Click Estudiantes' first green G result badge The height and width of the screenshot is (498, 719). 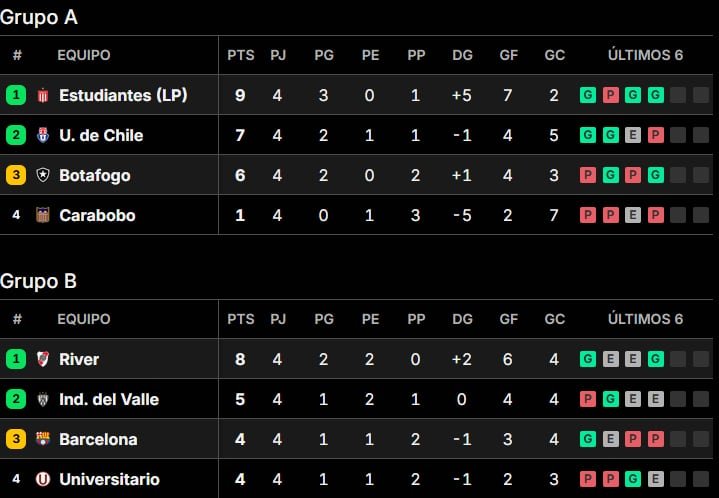(x=588, y=95)
